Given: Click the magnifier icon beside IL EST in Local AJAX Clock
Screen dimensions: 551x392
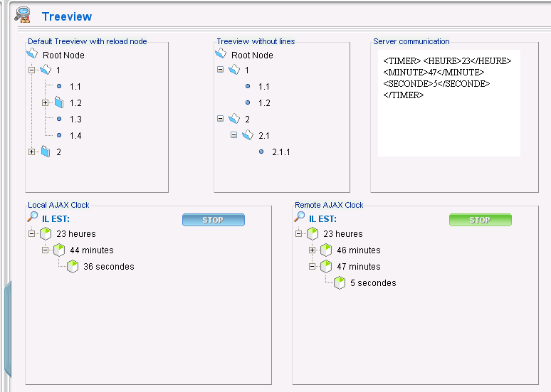Looking at the screenshot, I should tap(32, 217).
